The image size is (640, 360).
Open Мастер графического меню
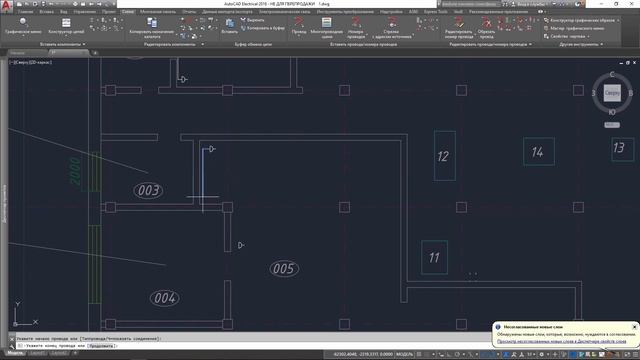click(574, 28)
